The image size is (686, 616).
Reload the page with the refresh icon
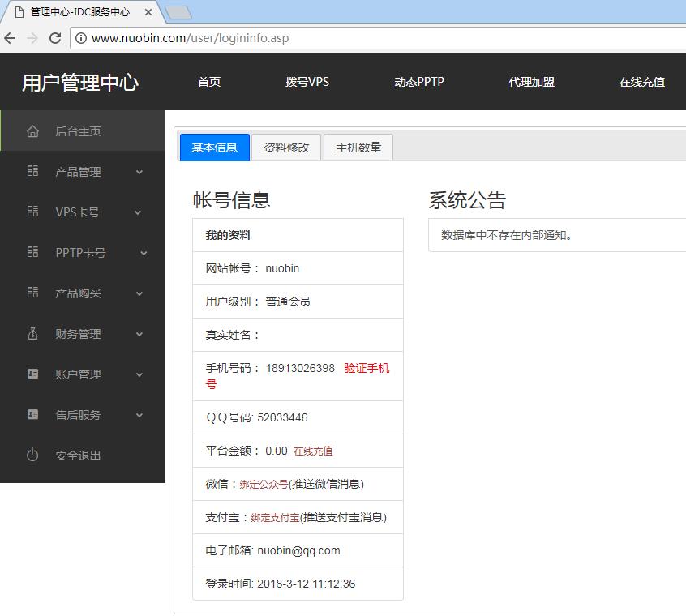pyautogui.click(x=55, y=38)
